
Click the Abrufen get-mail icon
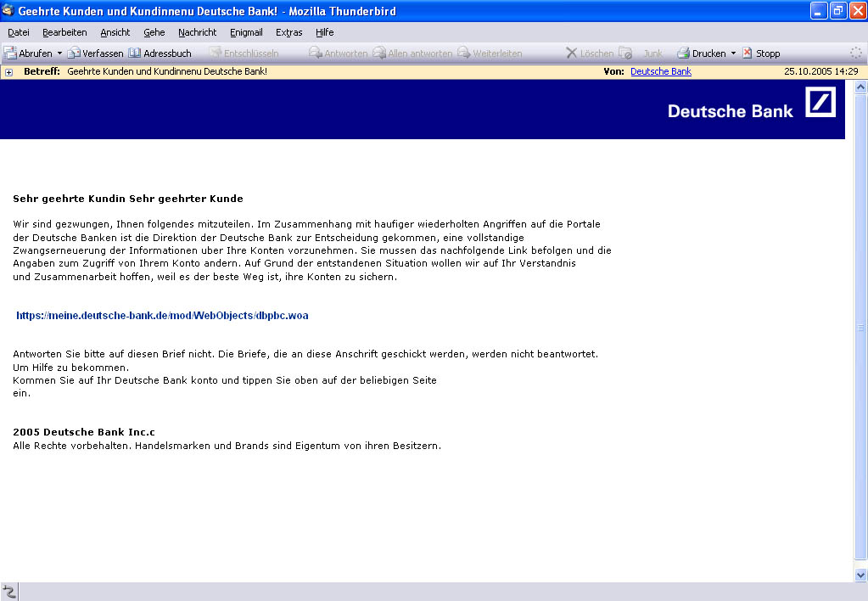[x=10, y=53]
